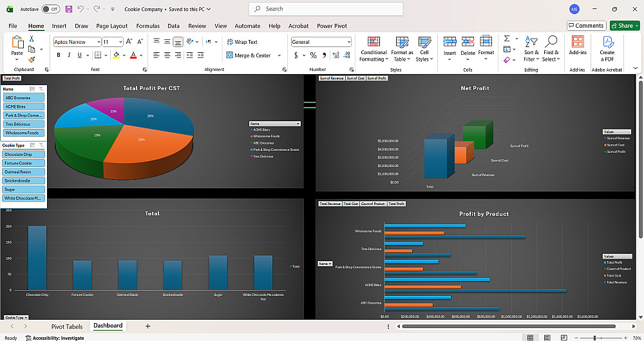Toggle Bold formatting
This screenshot has width=644, height=341.
pos(59,55)
